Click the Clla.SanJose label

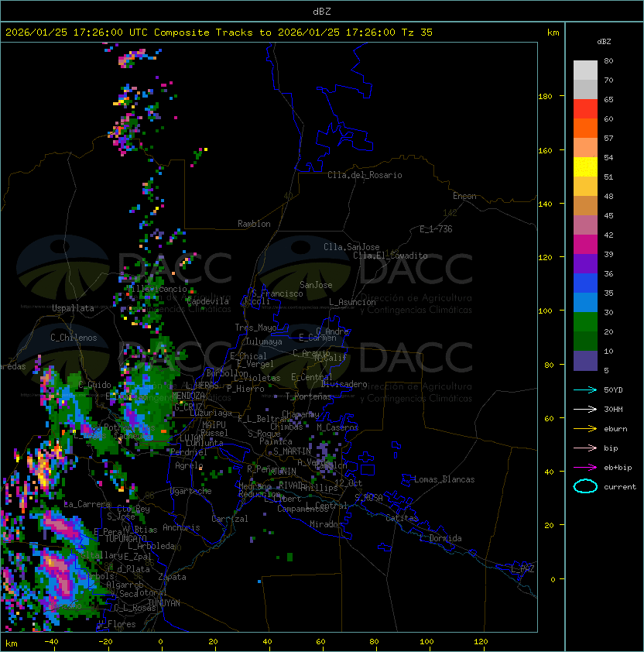point(351,247)
